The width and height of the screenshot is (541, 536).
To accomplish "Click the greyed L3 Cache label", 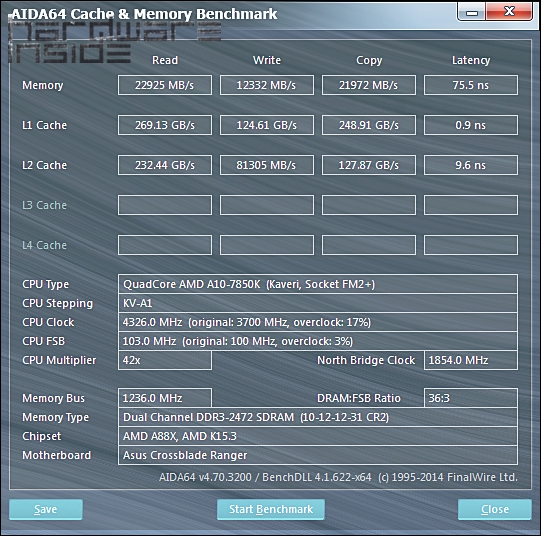I will (44, 205).
